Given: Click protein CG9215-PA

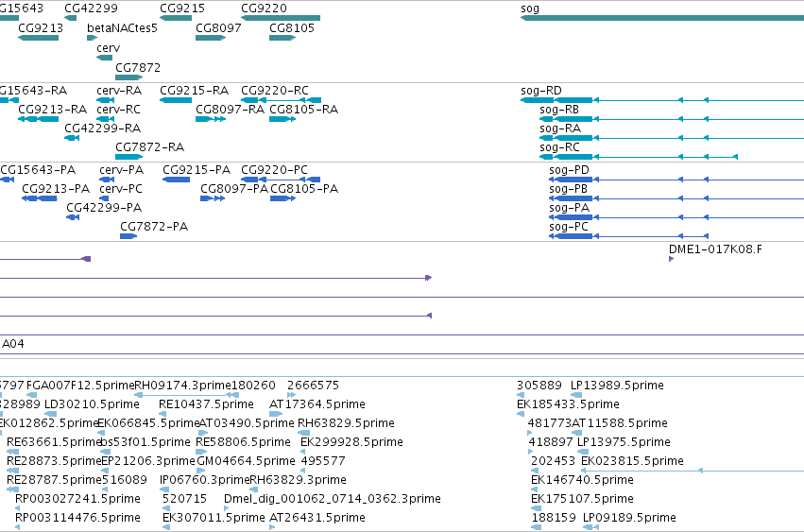Looking at the screenshot, I should 177,180.
